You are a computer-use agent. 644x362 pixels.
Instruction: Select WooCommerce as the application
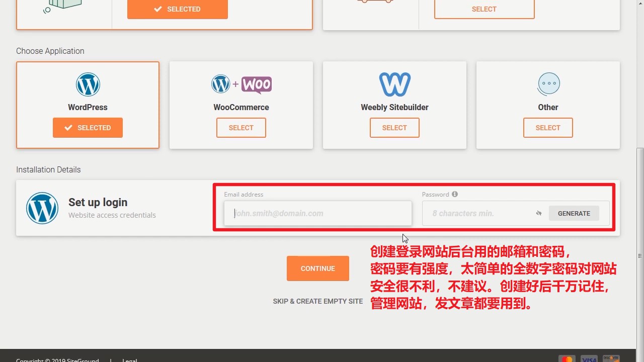click(x=241, y=128)
